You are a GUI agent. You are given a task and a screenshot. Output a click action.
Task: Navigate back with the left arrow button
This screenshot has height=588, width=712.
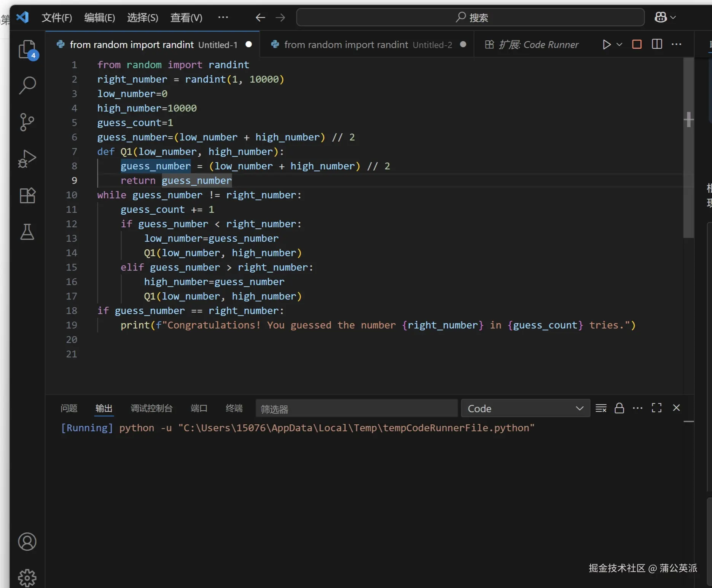coord(260,18)
